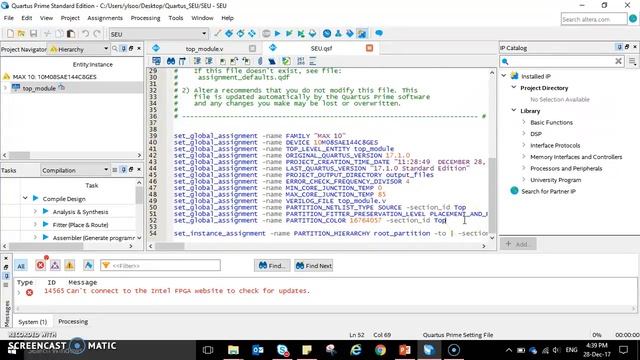Screen dimensions: 640x360
Task: Switch to the Processing messages tab
Action: [73, 322]
